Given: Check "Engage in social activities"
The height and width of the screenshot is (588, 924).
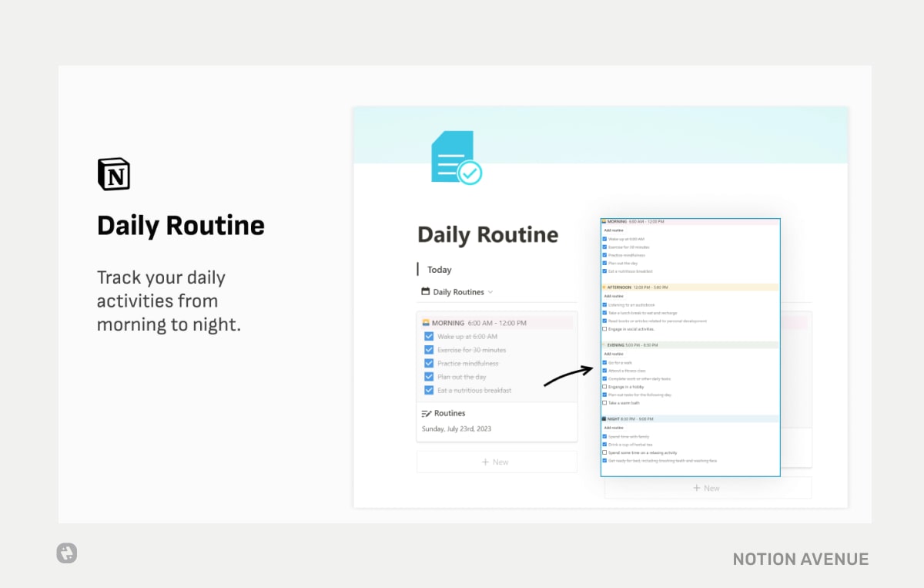Looking at the screenshot, I should [x=604, y=329].
